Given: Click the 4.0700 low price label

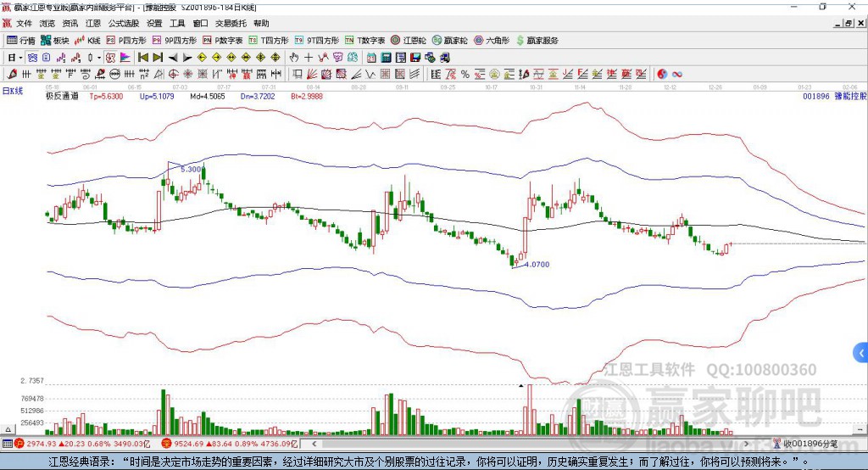Looking at the screenshot, I should point(537,265).
